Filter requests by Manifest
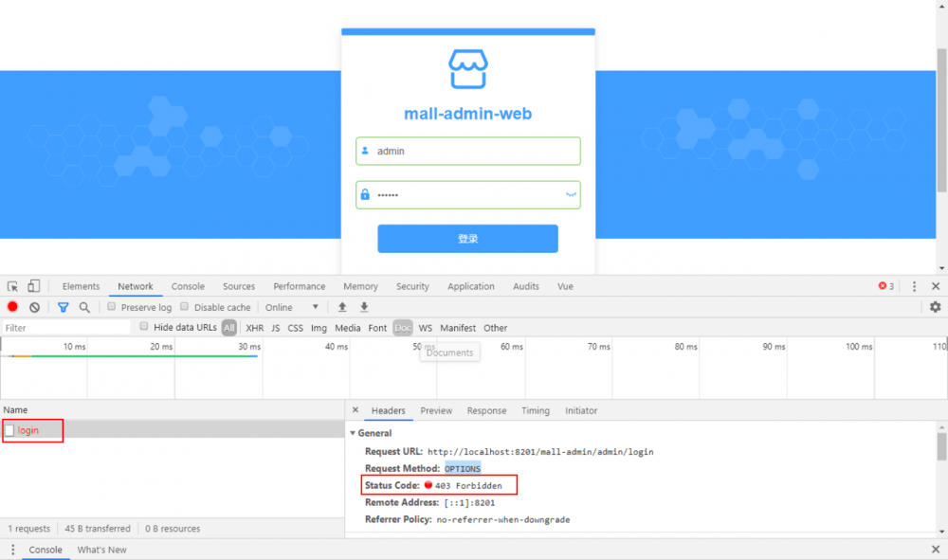Image resolution: width=948 pixels, height=560 pixels. pyautogui.click(x=458, y=328)
